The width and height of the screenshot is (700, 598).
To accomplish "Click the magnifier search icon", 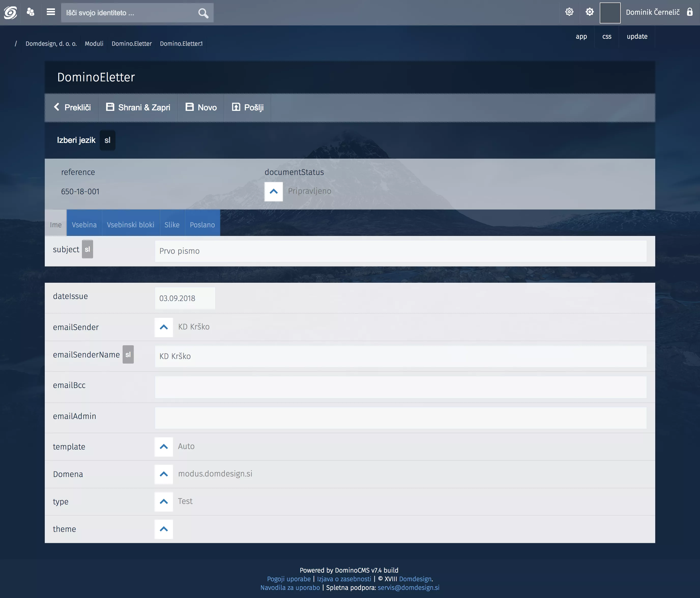I will 203,13.
